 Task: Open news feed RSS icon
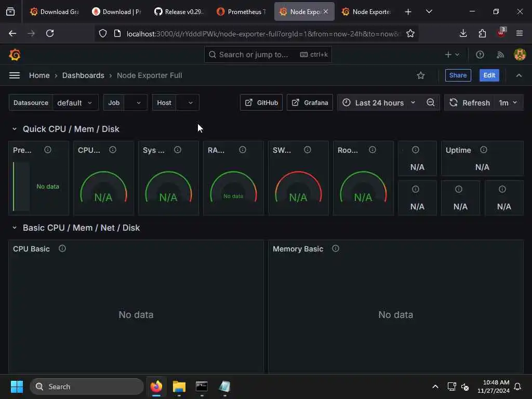tap(500, 55)
